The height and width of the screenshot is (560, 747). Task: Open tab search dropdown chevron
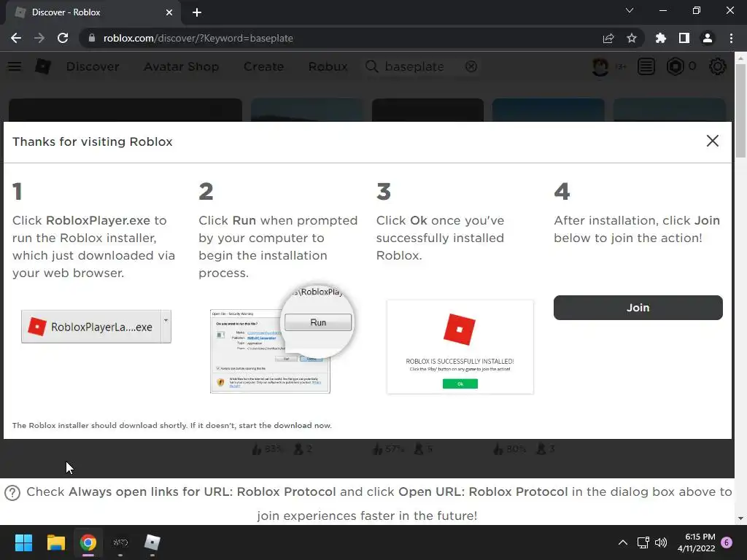[x=630, y=10]
